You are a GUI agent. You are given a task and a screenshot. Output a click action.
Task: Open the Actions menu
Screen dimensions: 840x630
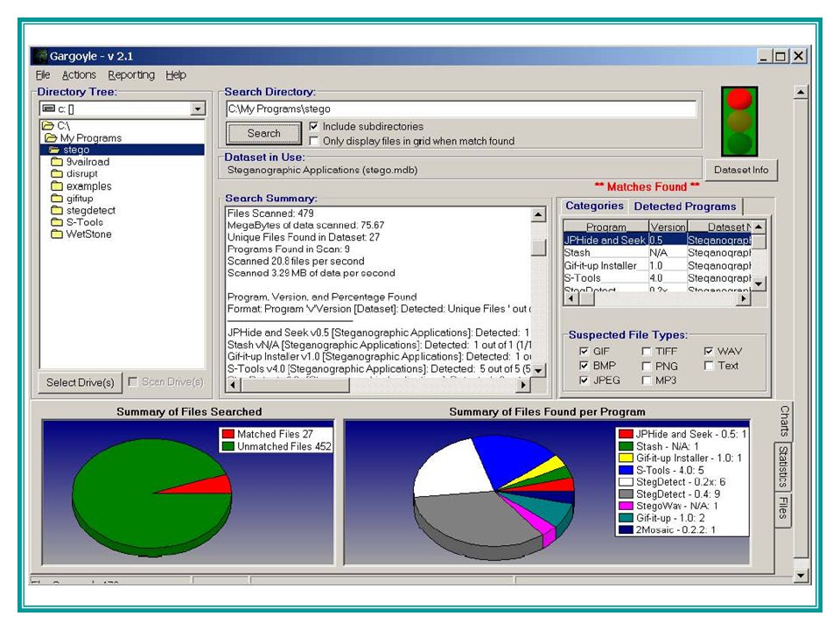[x=79, y=75]
